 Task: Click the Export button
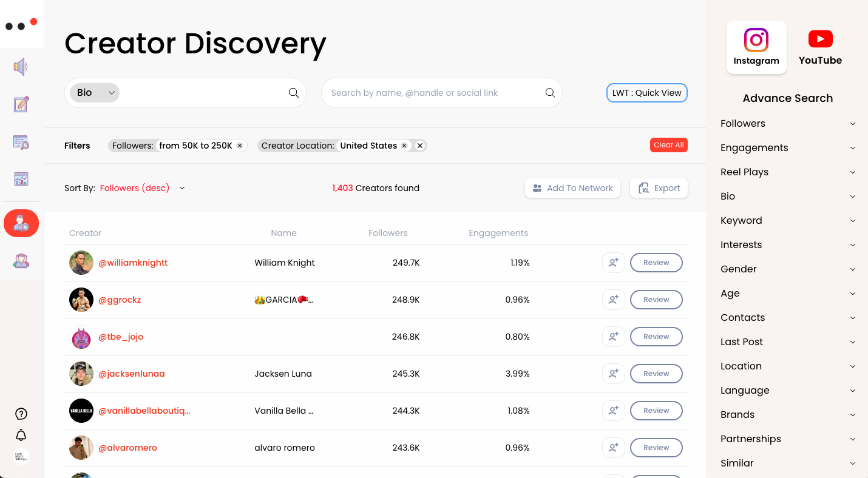coord(659,188)
